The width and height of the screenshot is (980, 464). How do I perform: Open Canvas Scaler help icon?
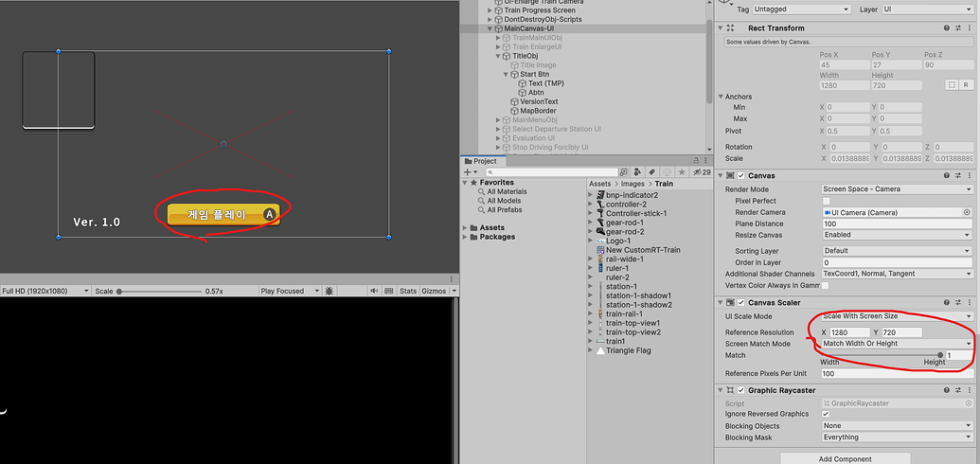(948, 303)
